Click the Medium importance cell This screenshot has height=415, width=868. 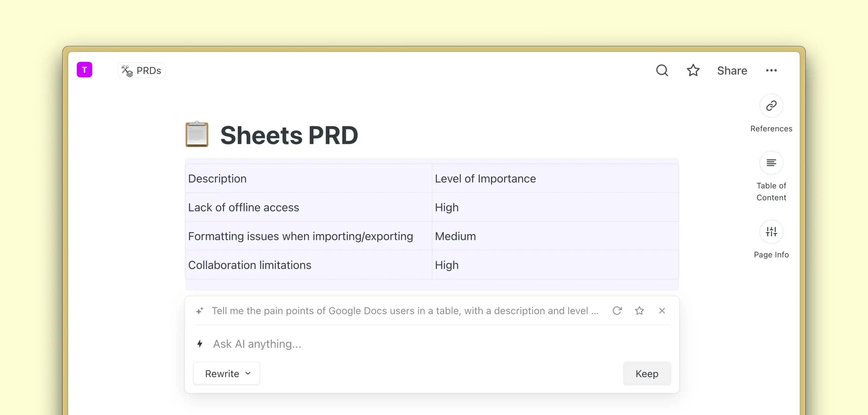tap(455, 236)
